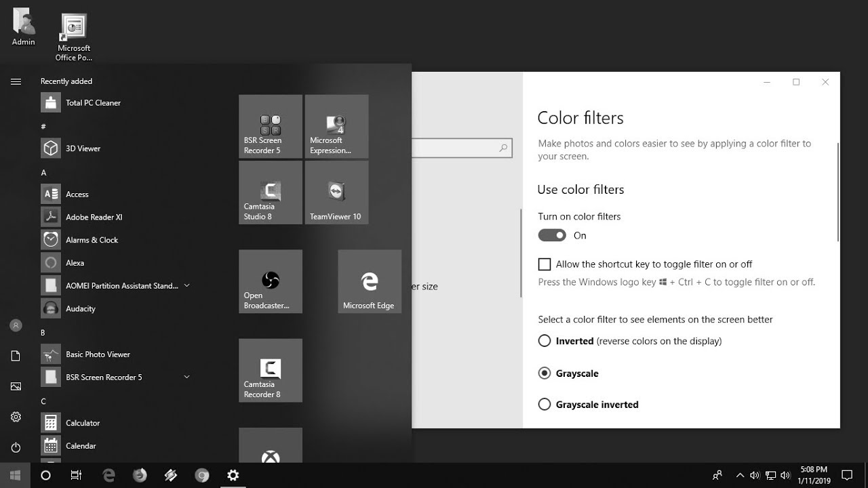
Task: Open Chrome from the taskbar
Action: coord(201,475)
